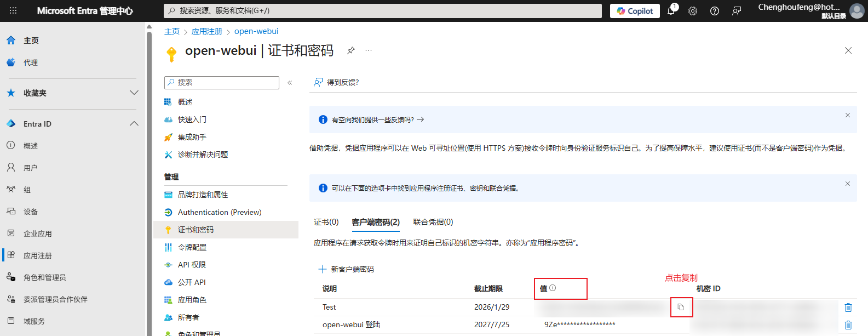This screenshot has width=868, height=336.
Task: Copy the Test secret value
Action: [681, 307]
